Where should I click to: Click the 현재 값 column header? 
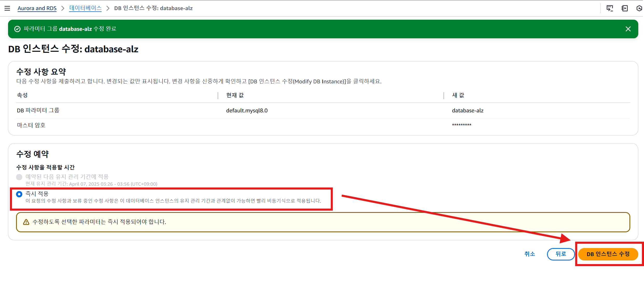click(235, 95)
